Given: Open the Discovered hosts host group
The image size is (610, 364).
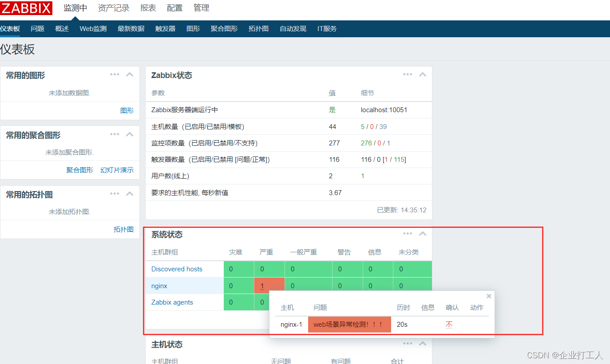Looking at the screenshot, I should tap(177, 269).
